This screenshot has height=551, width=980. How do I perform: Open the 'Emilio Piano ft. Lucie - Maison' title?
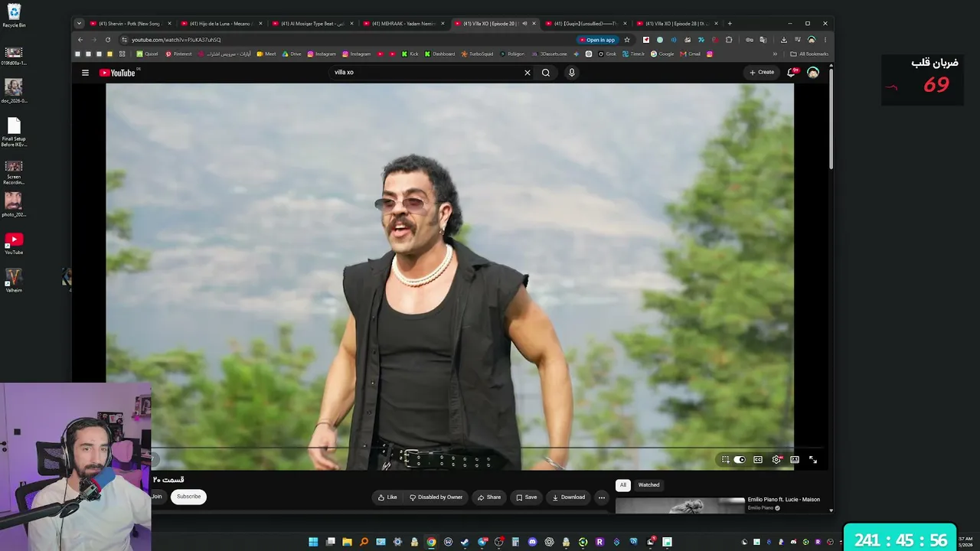783,500
